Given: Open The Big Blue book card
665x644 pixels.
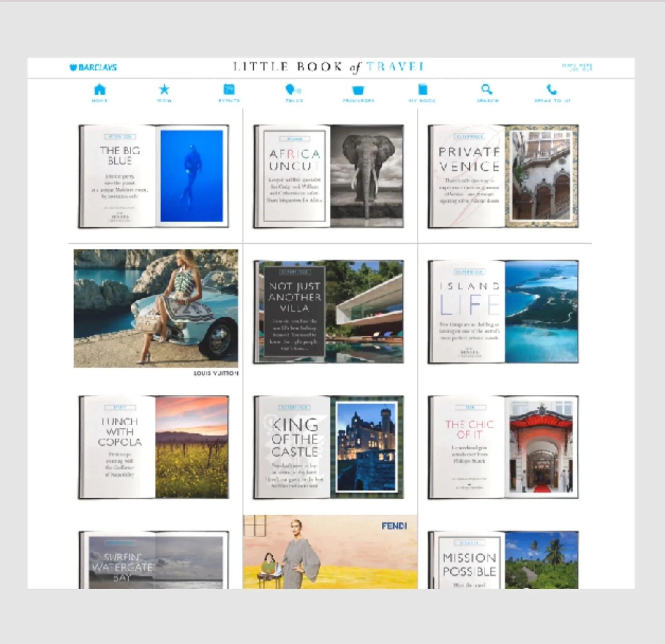Looking at the screenshot, I should (154, 176).
